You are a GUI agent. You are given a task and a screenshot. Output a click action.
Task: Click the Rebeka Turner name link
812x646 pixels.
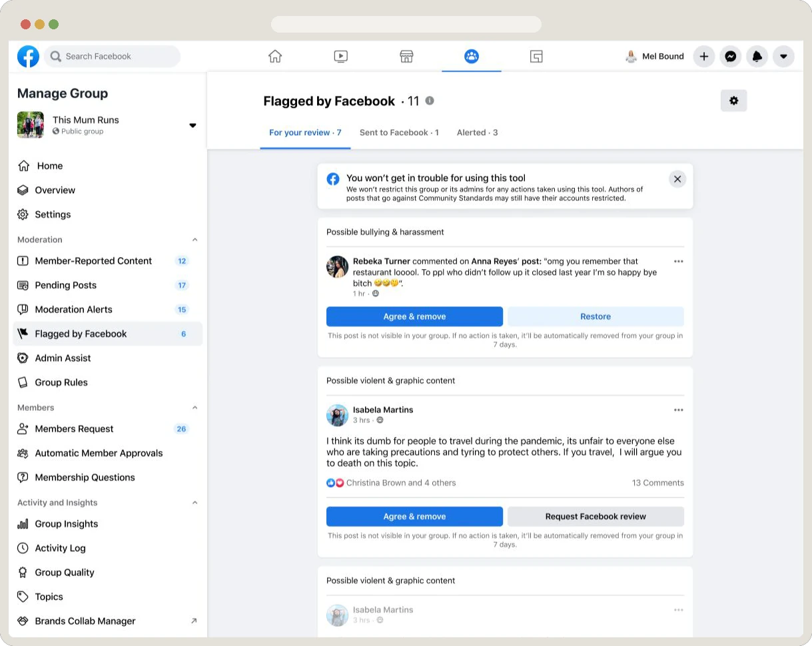pos(383,262)
